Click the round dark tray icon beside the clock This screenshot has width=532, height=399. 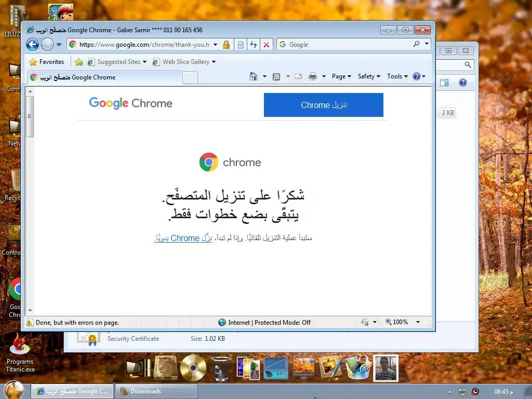pos(475,392)
